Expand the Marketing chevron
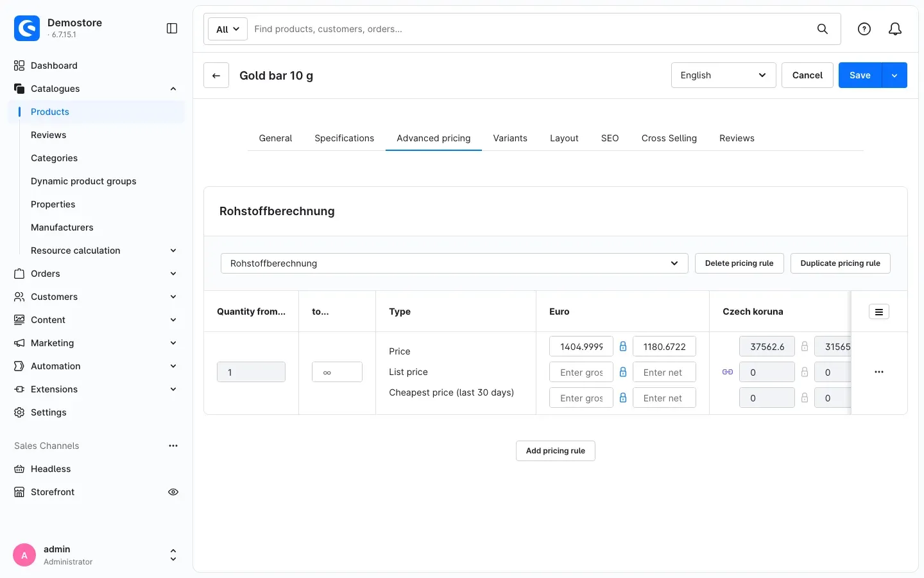This screenshot has width=924, height=578. [173, 343]
